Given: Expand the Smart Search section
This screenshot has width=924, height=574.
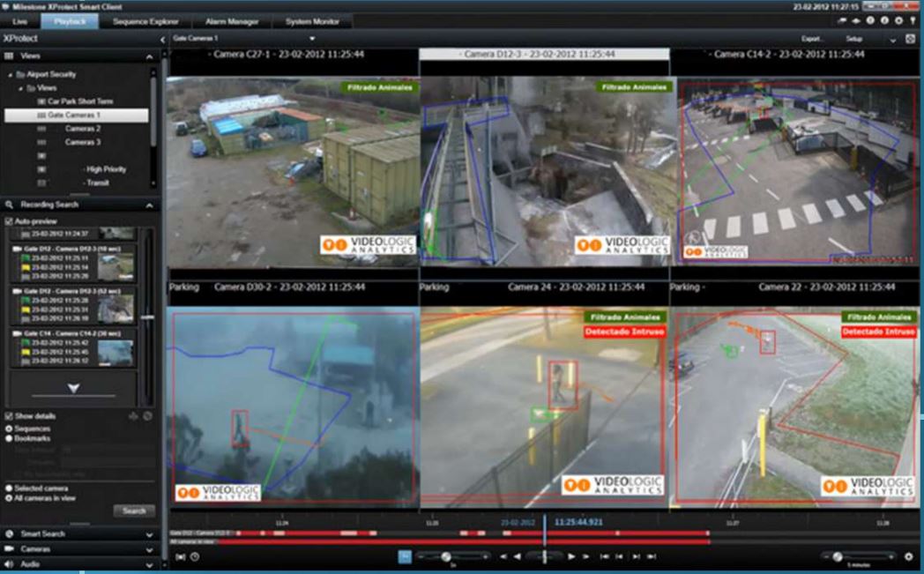Looking at the screenshot, I should point(149,534).
